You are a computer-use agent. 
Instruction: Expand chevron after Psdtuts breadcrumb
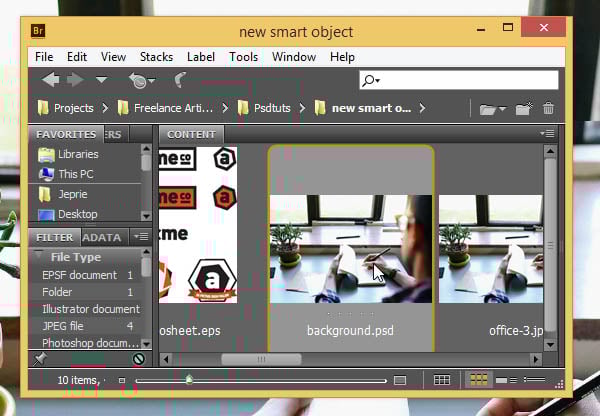point(302,108)
